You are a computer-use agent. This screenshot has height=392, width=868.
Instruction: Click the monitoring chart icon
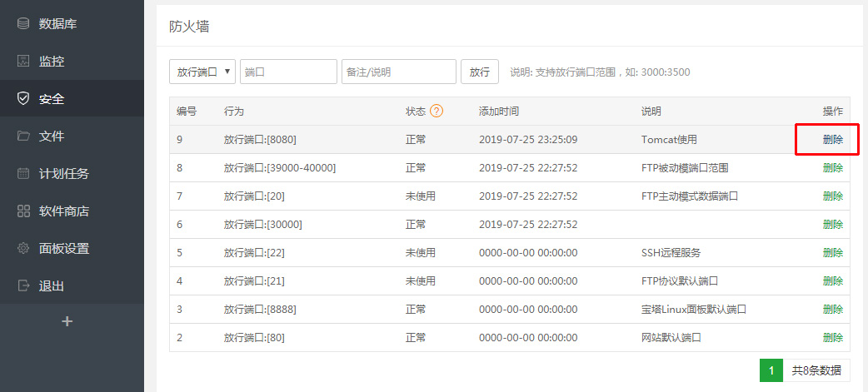23,61
